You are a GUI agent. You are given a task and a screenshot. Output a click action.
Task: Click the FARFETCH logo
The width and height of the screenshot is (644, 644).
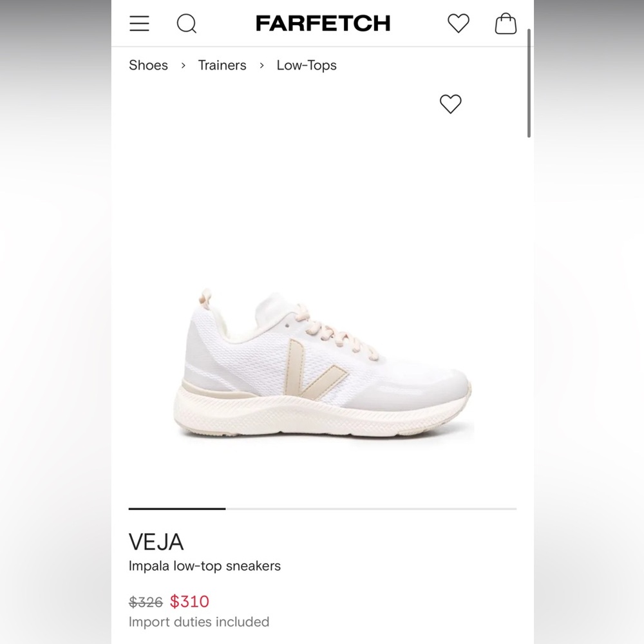pyautogui.click(x=323, y=24)
